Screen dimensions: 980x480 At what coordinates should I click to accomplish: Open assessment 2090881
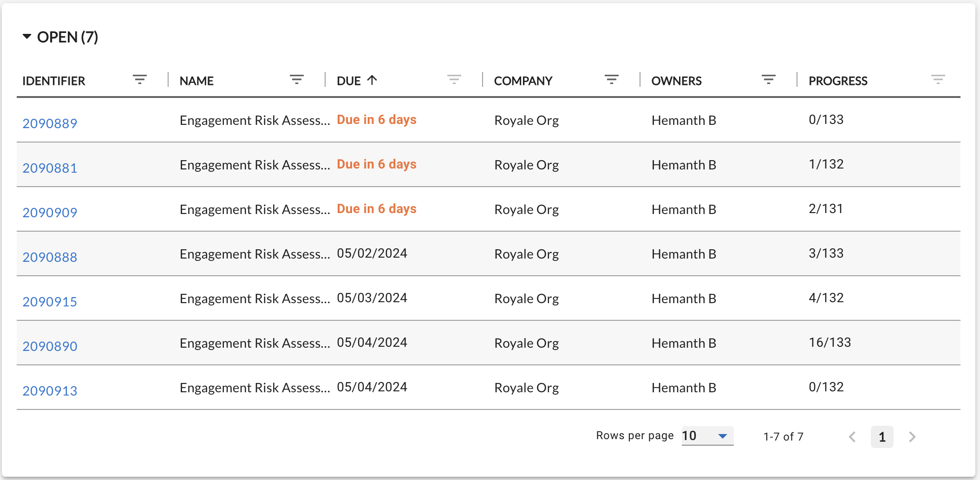50,168
